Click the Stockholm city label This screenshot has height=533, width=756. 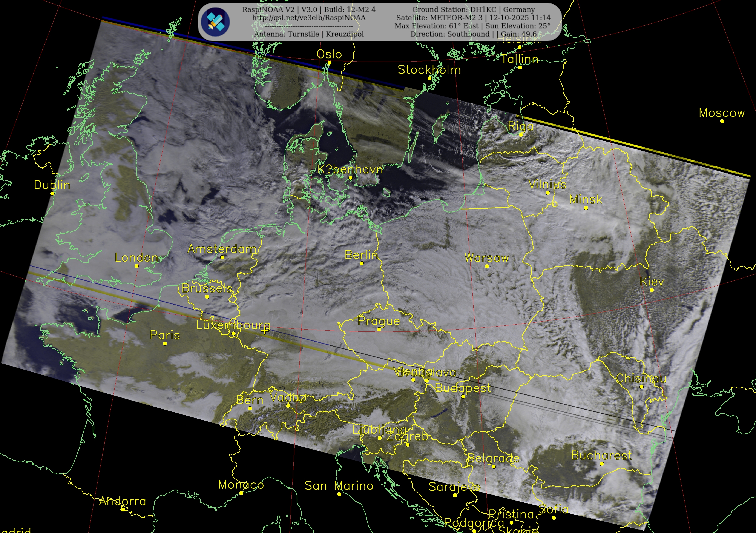(429, 70)
